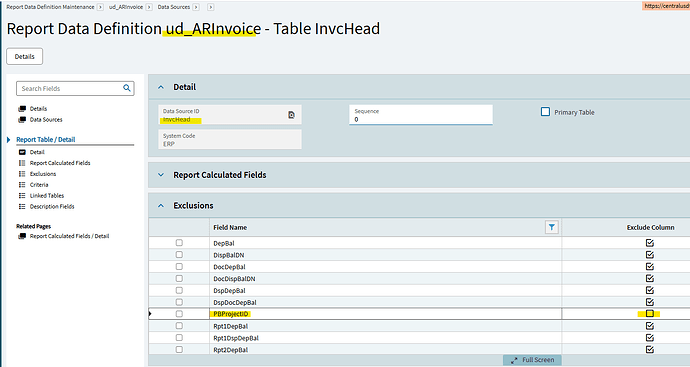
Task: Go to Linked Tables in sidebar navigation
Action: click(47, 195)
